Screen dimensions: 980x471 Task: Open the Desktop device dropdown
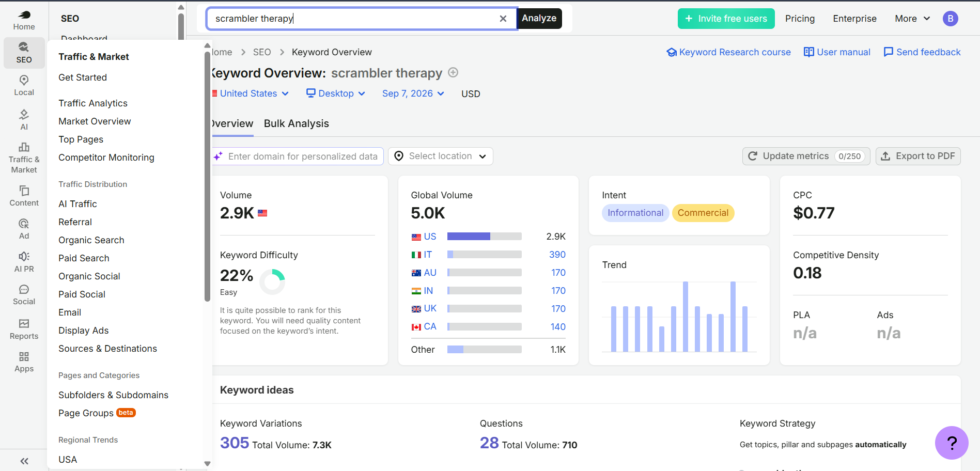pos(336,93)
